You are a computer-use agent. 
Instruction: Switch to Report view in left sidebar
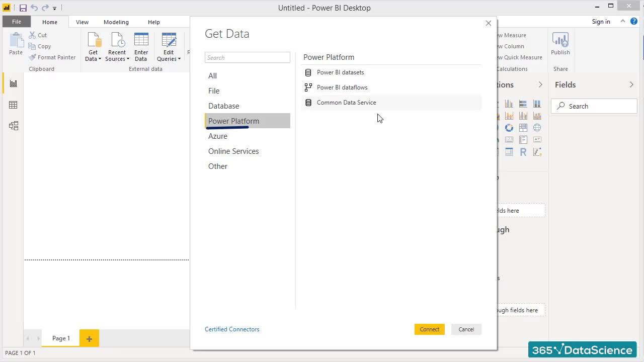tap(14, 84)
